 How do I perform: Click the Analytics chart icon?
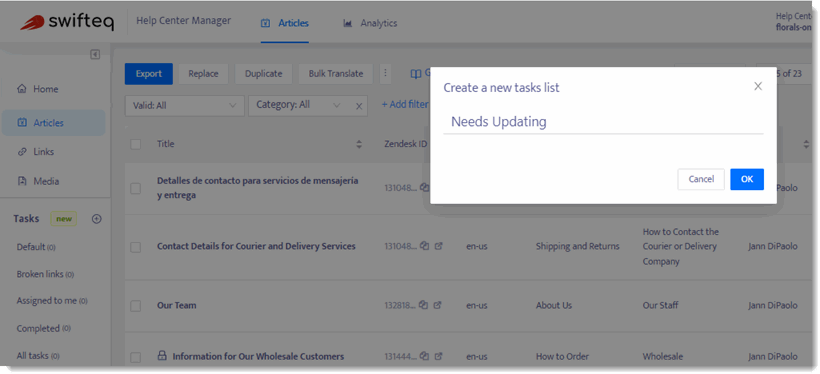point(347,24)
